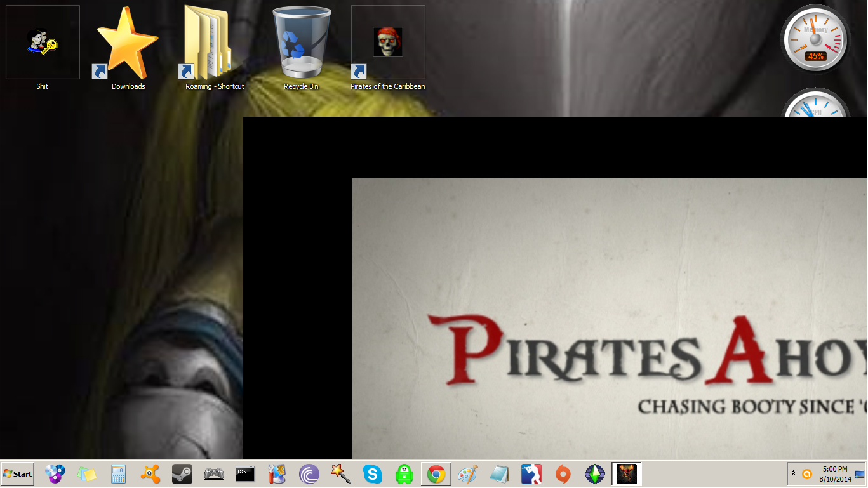
Task: Launch Origin from the taskbar
Action: tap(563, 474)
